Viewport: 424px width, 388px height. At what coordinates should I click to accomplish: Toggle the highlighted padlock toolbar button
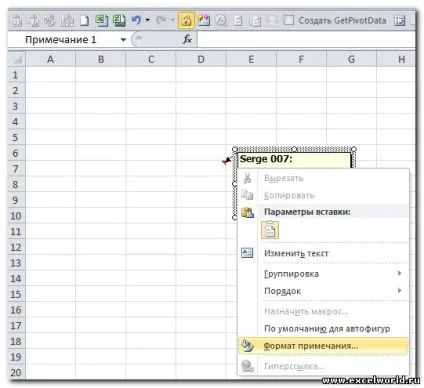[186, 21]
